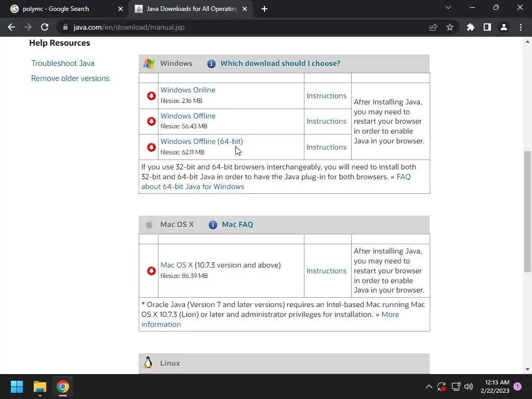Open Instructions for Windows Offline (64-bit)
Image resolution: width=532 pixels, height=399 pixels.
[x=326, y=147]
